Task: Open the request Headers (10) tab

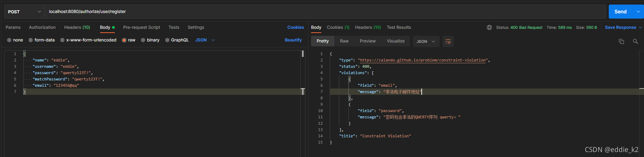Action: (77, 27)
